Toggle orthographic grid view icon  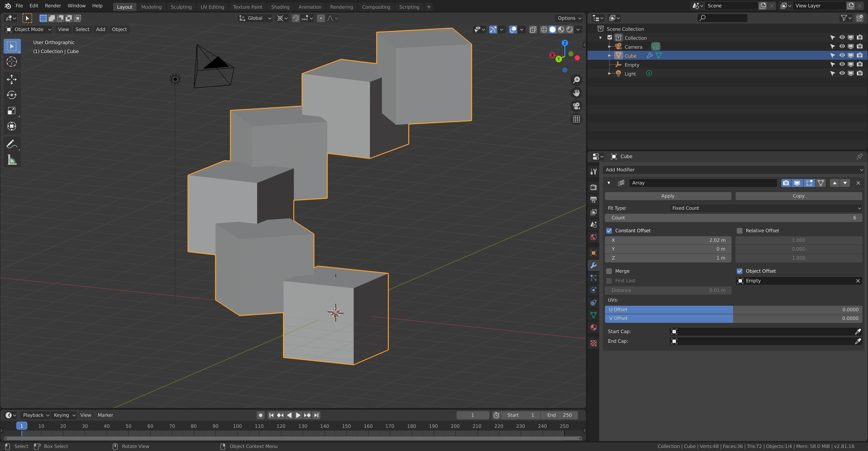click(x=576, y=119)
